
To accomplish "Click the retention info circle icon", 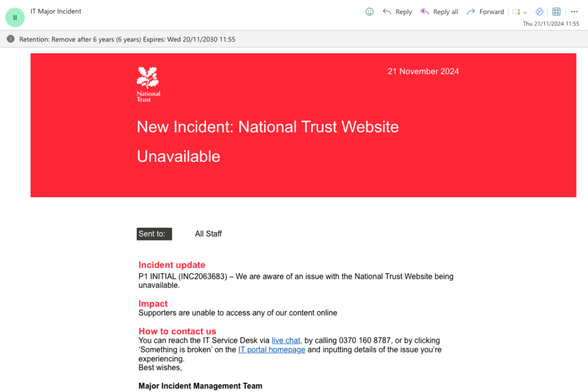I will [10, 39].
